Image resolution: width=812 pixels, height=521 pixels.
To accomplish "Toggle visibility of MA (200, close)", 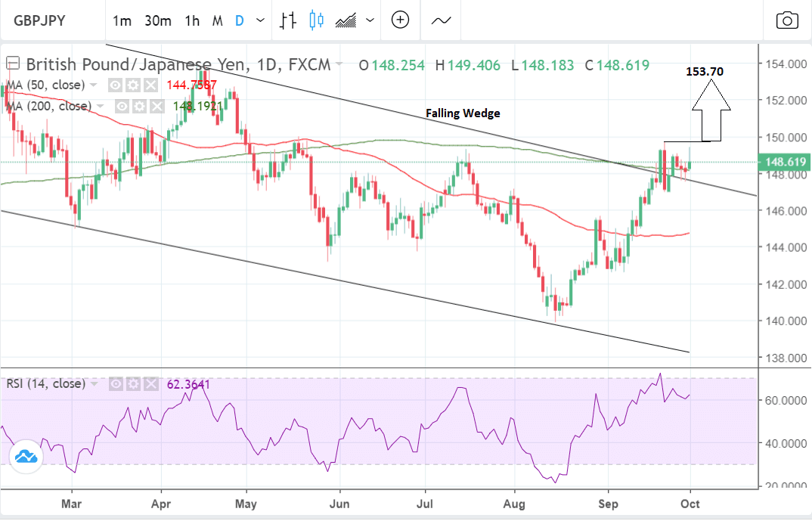I will pos(122,107).
